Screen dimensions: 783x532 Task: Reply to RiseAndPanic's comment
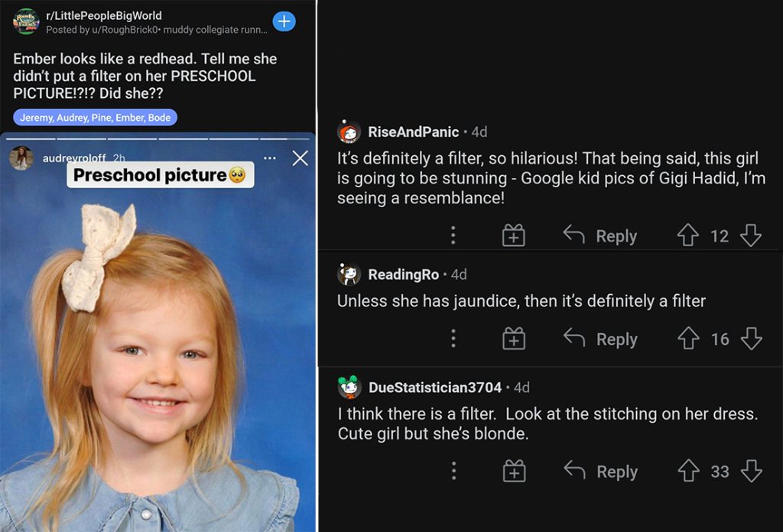click(x=600, y=236)
